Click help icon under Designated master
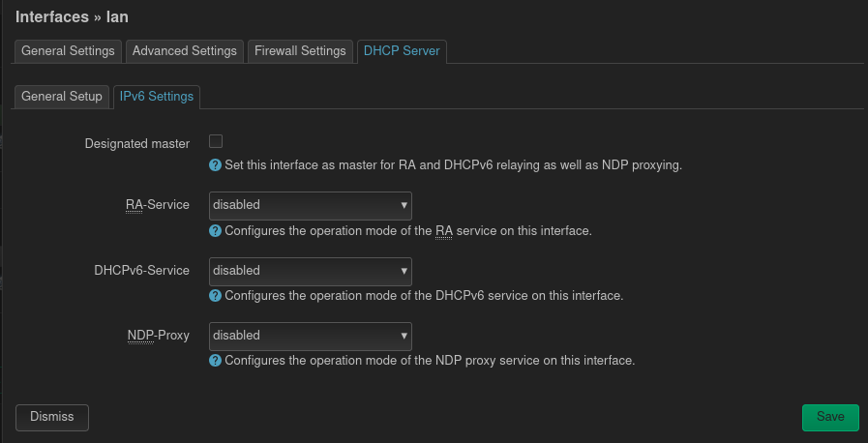The height and width of the screenshot is (443, 868). click(x=216, y=164)
